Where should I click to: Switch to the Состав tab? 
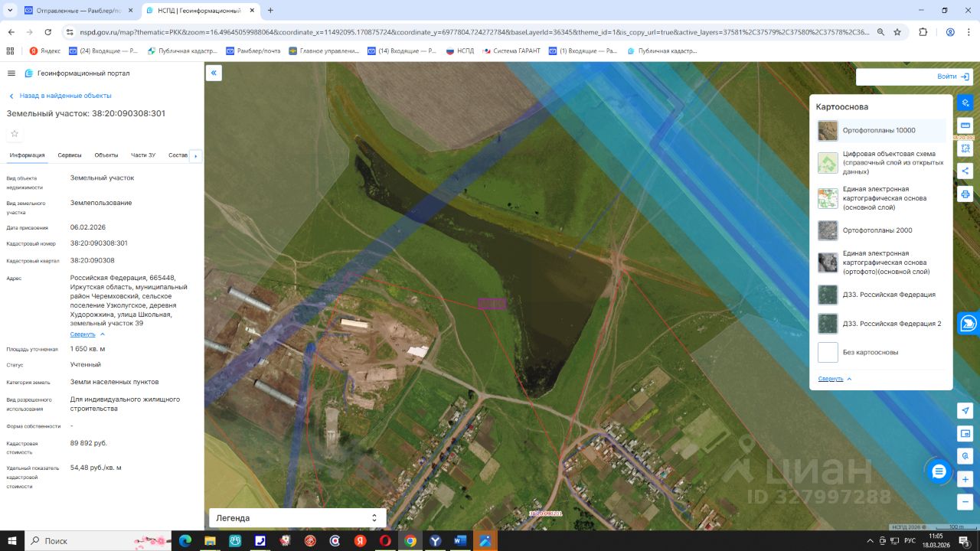(x=178, y=155)
